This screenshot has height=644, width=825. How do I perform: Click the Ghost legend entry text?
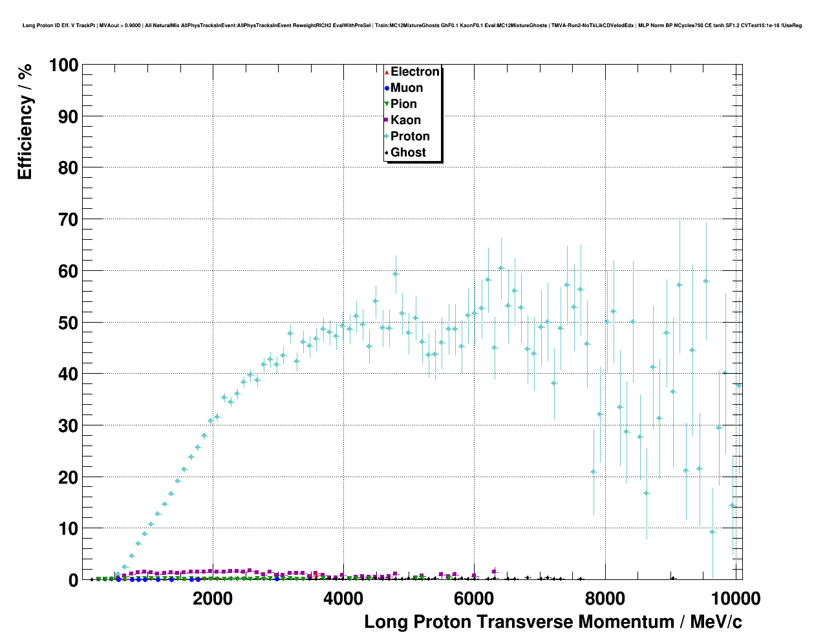pyautogui.click(x=408, y=153)
